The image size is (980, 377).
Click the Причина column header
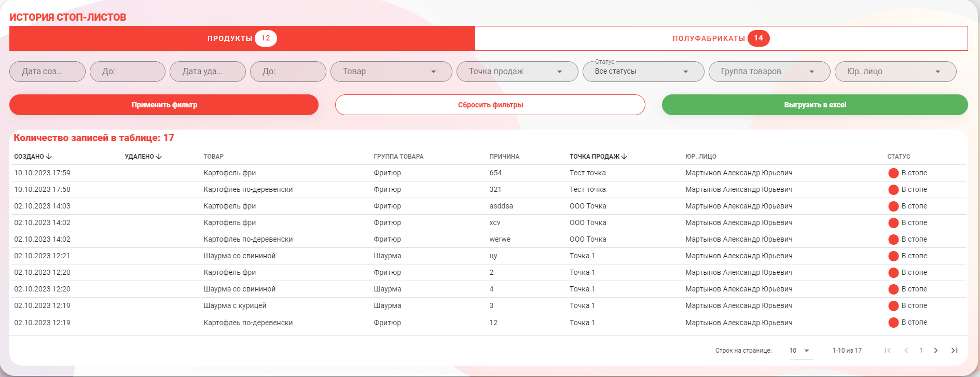[504, 157]
